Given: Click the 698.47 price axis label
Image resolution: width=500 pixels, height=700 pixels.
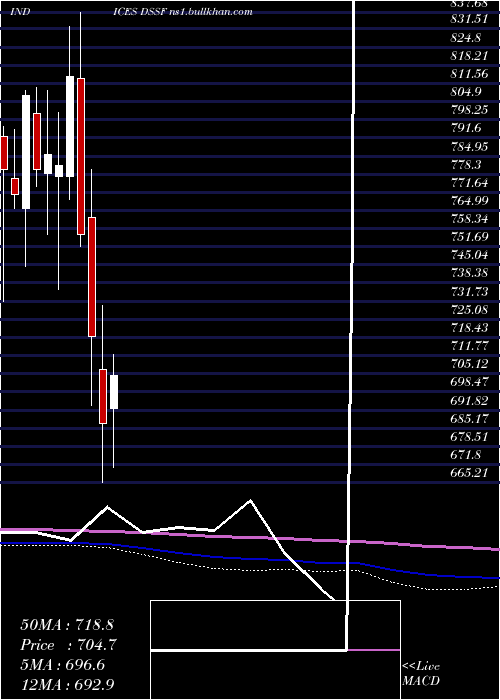Looking at the screenshot, I should (470, 381).
